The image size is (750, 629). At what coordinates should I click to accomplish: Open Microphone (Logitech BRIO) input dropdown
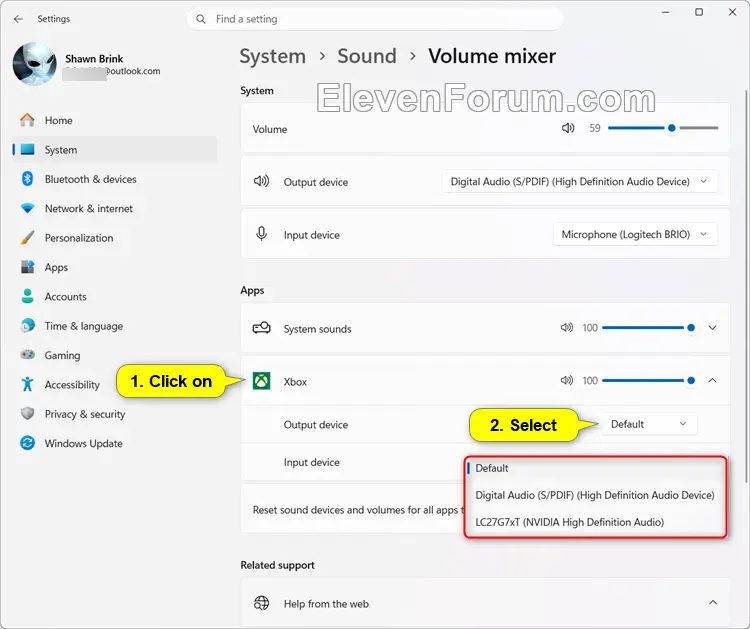click(635, 234)
